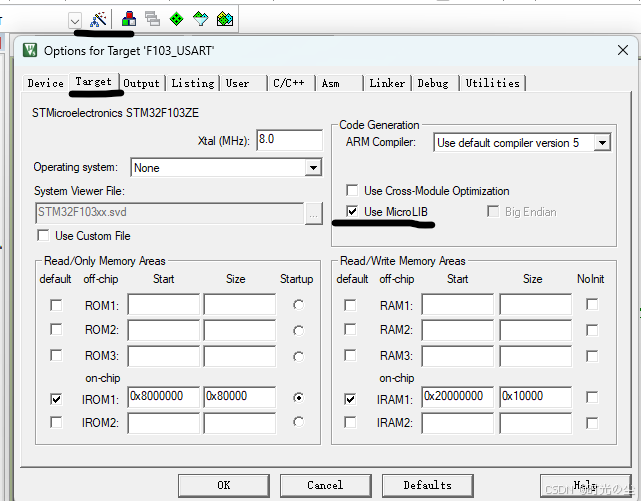The width and height of the screenshot is (641, 501).
Task: Click the Select Software Packs icon
Action: (201, 19)
